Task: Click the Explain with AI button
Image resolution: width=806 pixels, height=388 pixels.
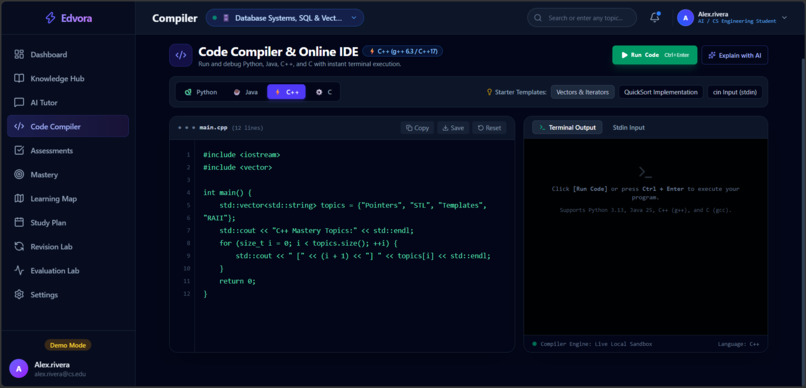Action: pyautogui.click(x=735, y=55)
